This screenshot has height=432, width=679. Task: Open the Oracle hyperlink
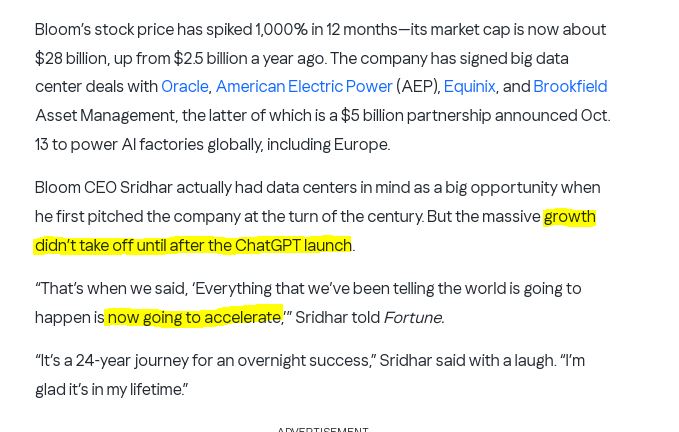[185, 87]
